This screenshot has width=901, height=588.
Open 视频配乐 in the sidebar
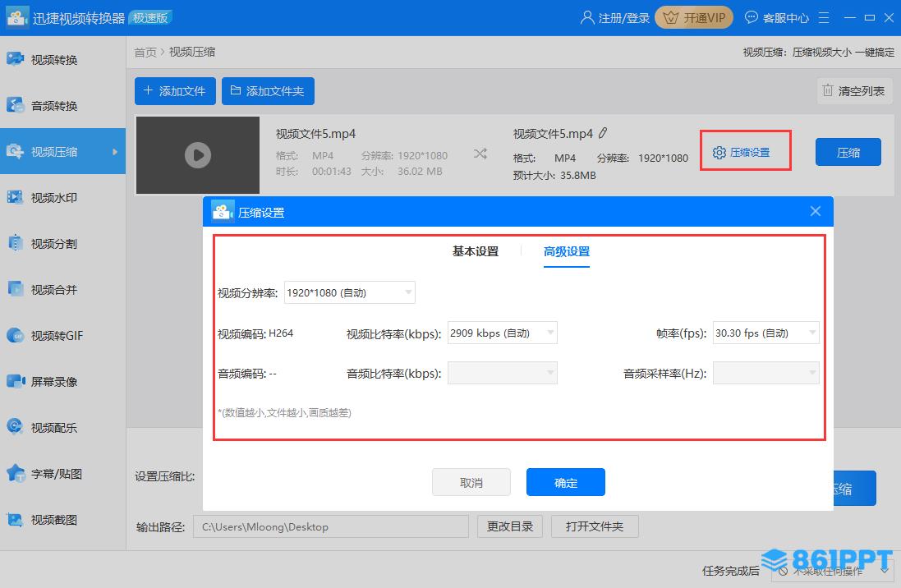point(62,427)
